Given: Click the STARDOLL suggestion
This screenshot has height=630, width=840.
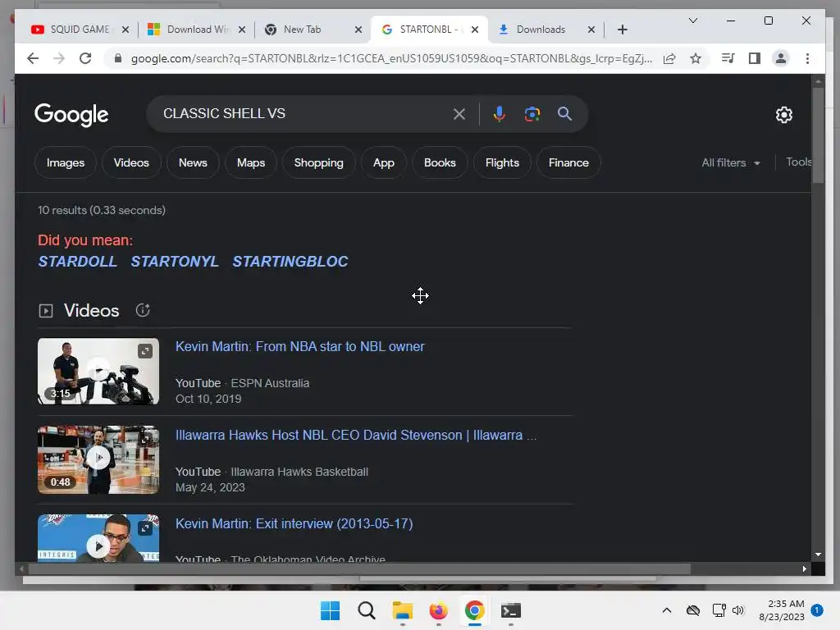Looking at the screenshot, I should coord(77,262).
